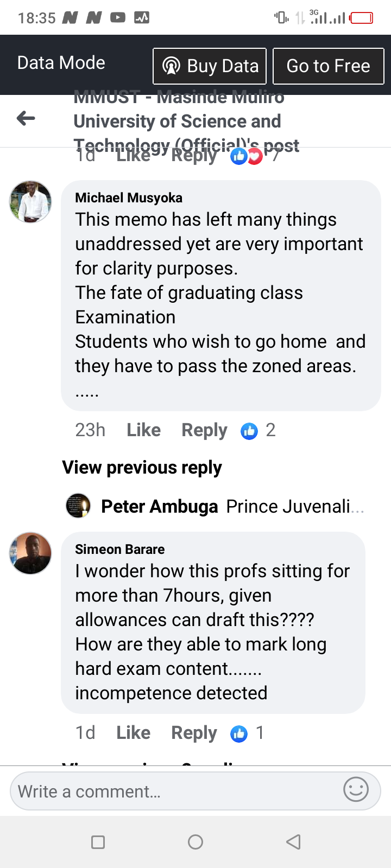Like Simeon Barare's comment
The width and height of the screenshot is (391, 868).
[133, 733]
